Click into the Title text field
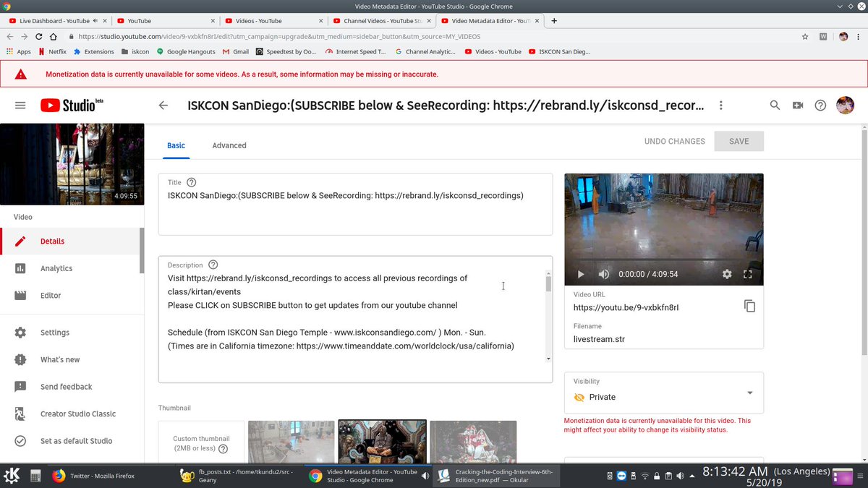This screenshot has width=868, height=488. pos(355,204)
